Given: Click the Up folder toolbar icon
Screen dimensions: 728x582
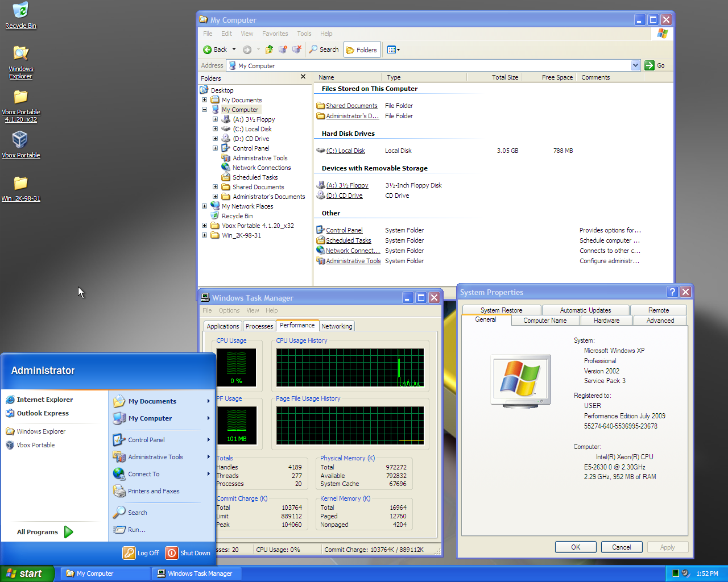Looking at the screenshot, I should point(269,49).
